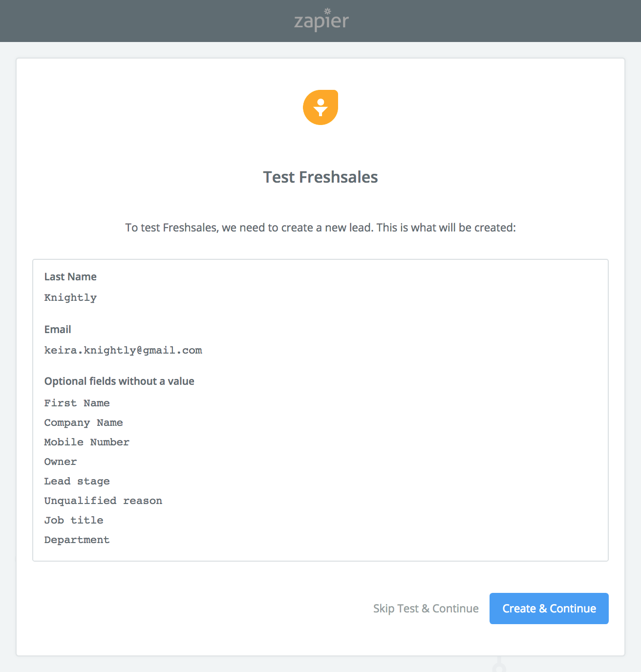Viewport: 641px width, 672px height.
Task: Select keira.knightly@gmail.com email value
Action: tap(123, 351)
